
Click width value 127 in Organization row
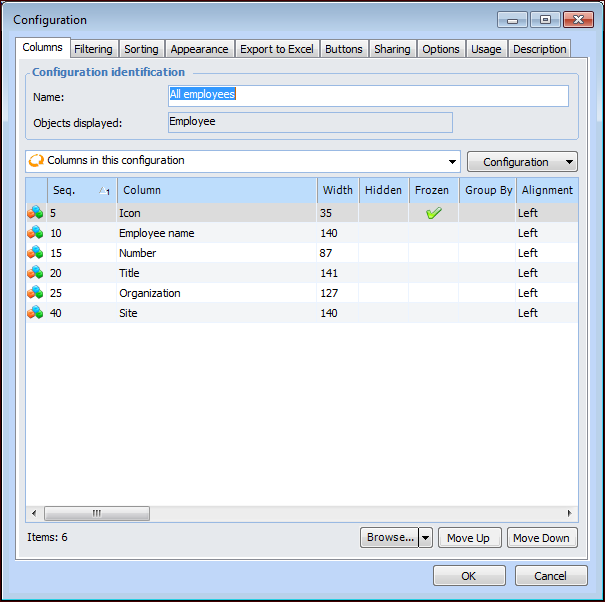pyautogui.click(x=329, y=293)
